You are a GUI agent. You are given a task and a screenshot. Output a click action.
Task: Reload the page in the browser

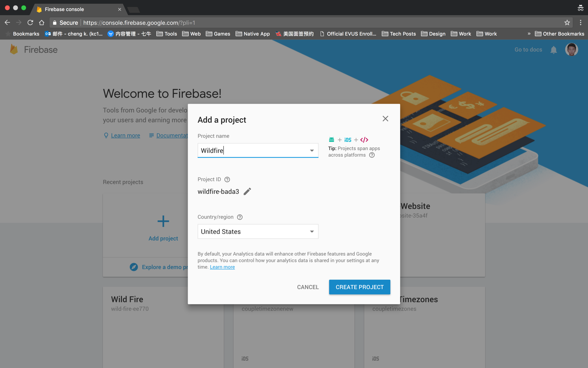tap(30, 23)
